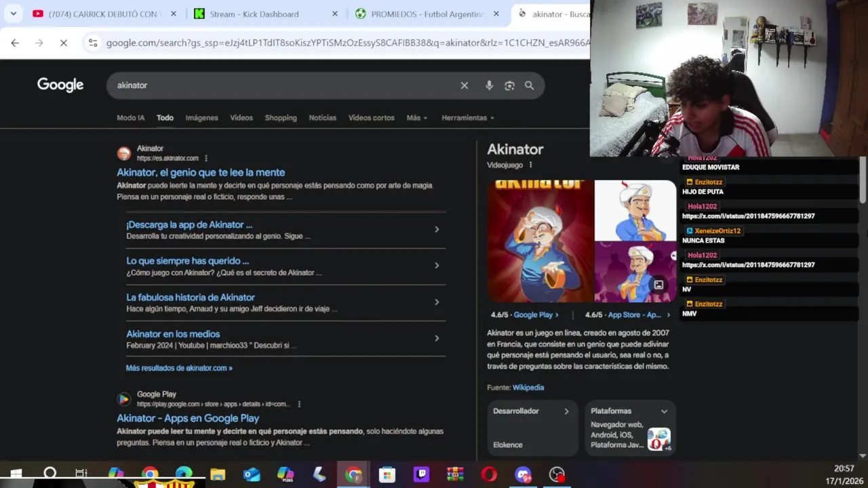This screenshot has width=868, height=488.
Task: Open site information icon in address bar
Action: click(x=93, y=43)
